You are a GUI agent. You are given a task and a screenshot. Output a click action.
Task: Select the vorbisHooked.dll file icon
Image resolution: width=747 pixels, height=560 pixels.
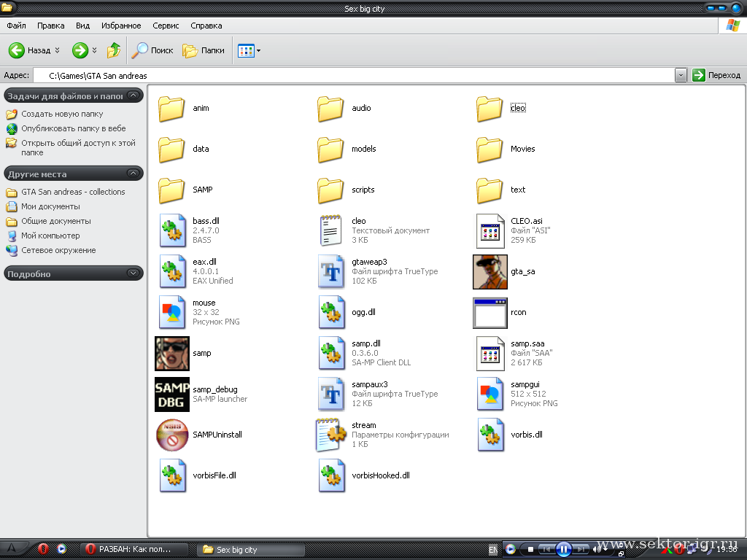click(x=331, y=475)
